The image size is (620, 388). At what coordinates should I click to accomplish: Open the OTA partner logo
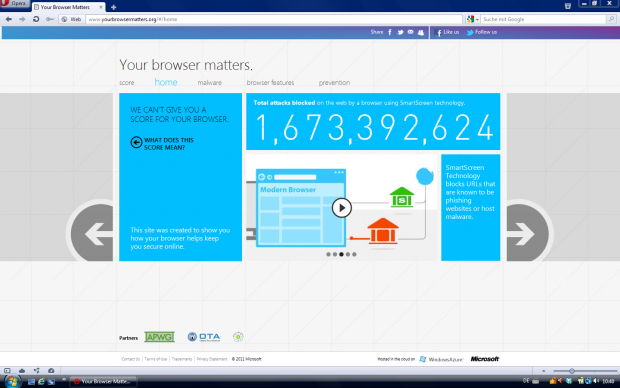[x=204, y=337]
